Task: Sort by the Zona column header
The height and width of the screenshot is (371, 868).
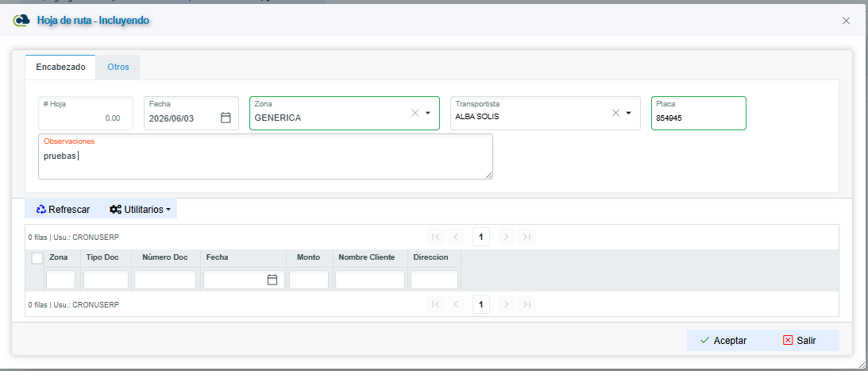Action: click(x=58, y=257)
